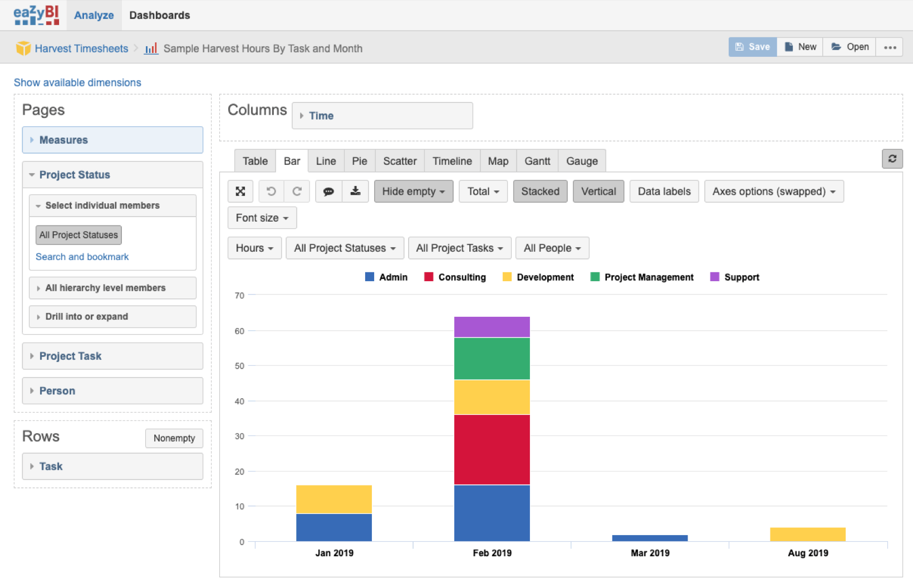Image resolution: width=913 pixels, height=588 pixels.
Task: Open the All People filter dropdown
Action: click(552, 248)
